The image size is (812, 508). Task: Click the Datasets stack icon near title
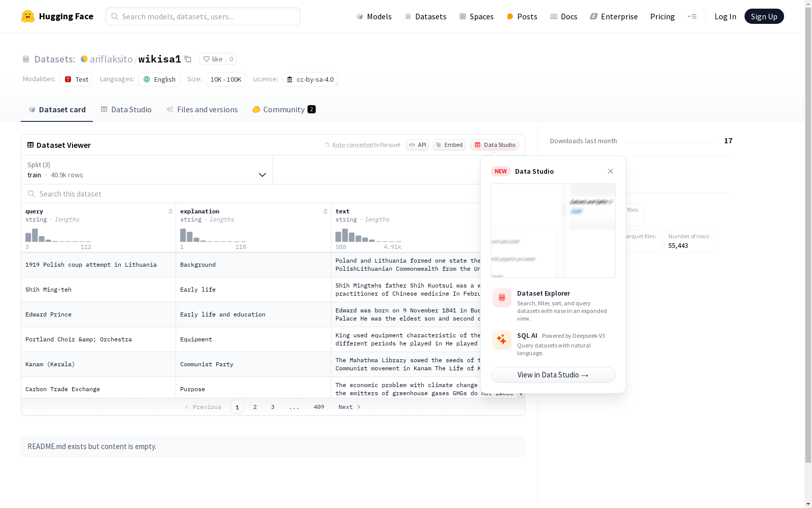26,59
